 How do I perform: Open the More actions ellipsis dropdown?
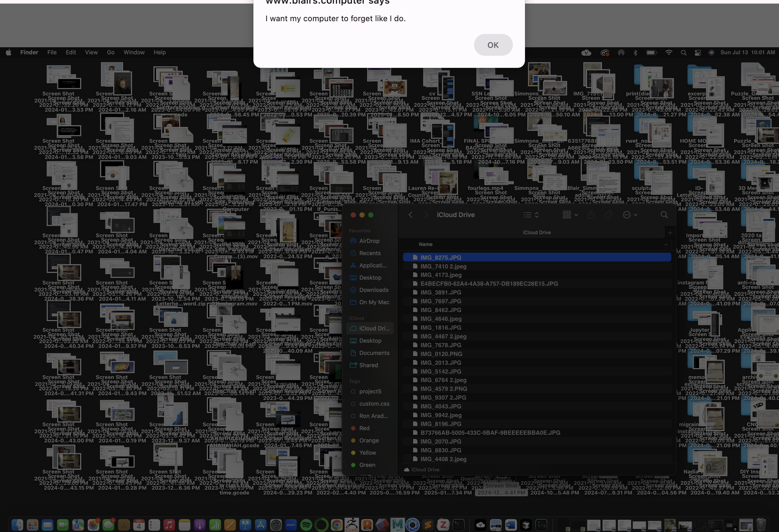coord(630,215)
